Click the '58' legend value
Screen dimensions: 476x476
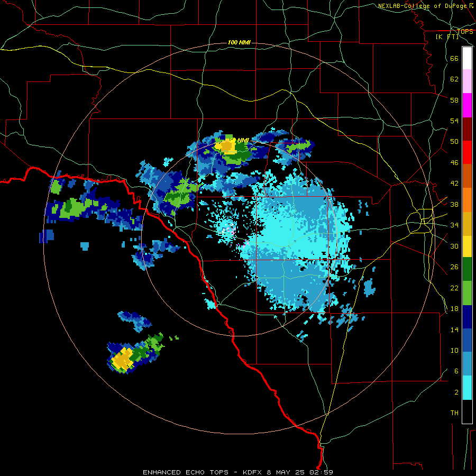tap(454, 100)
